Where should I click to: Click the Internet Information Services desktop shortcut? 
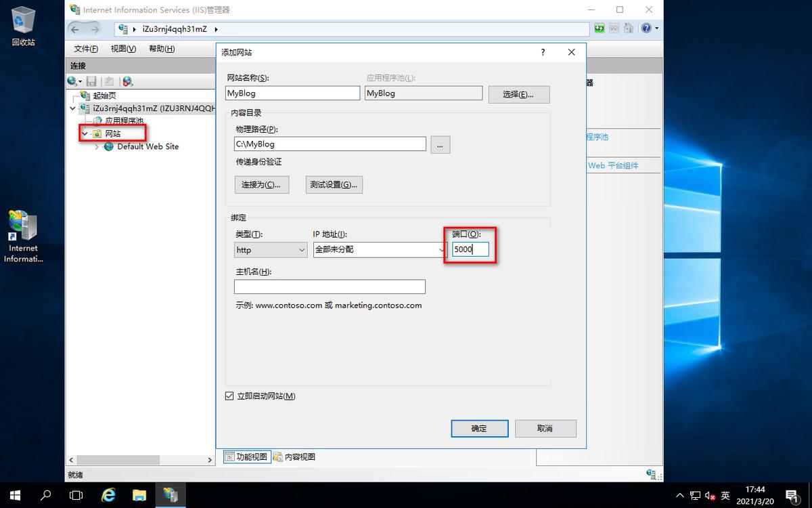pos(24,236)
